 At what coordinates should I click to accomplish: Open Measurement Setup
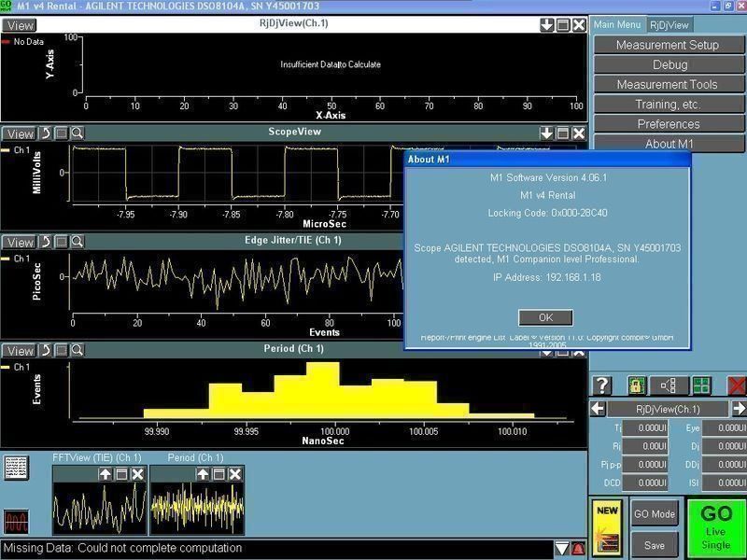click(667, 45)
